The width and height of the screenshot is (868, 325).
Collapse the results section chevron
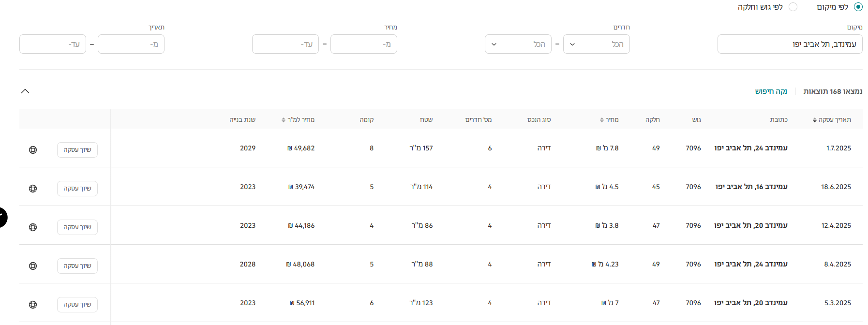pos(25,91)
